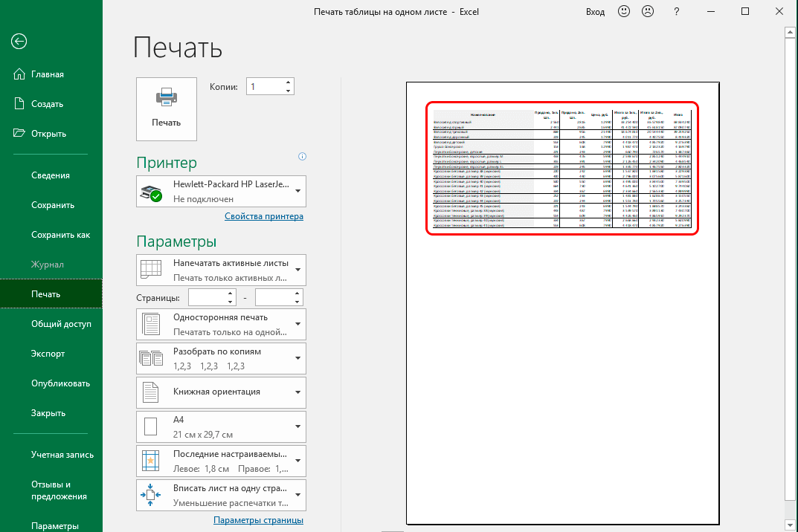
Task: Decrease the Копии count with down arrow
Action: (288, 91)
